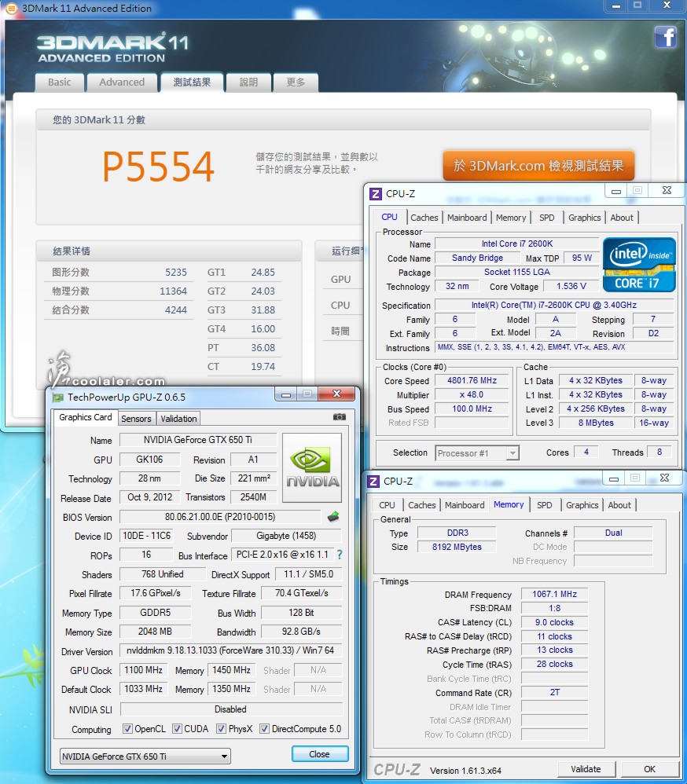Click the GPU-Z screenshot camera icon
Viewport: 687px width, 784px height.
tap(340, 417)
